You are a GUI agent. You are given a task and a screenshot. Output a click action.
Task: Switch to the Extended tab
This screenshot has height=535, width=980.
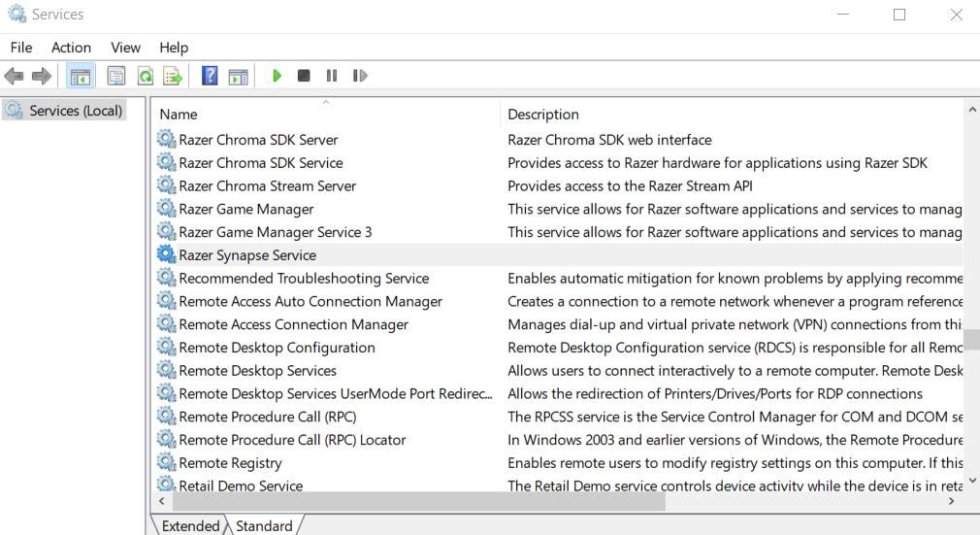coord(190,525)
